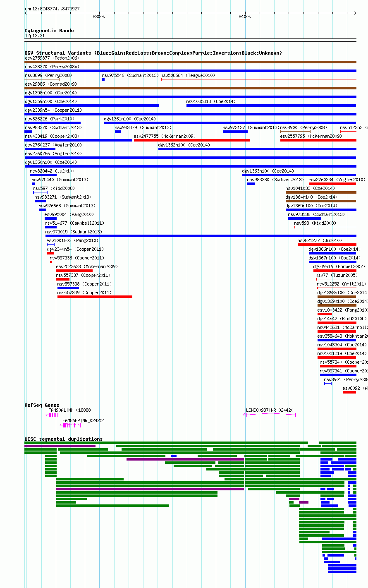The height and width of the screenshot is (588, 368).
Task: Click the dgv2340n54 (Cooper2011) label
Action: pyautogui.click(x=75, y=249)
